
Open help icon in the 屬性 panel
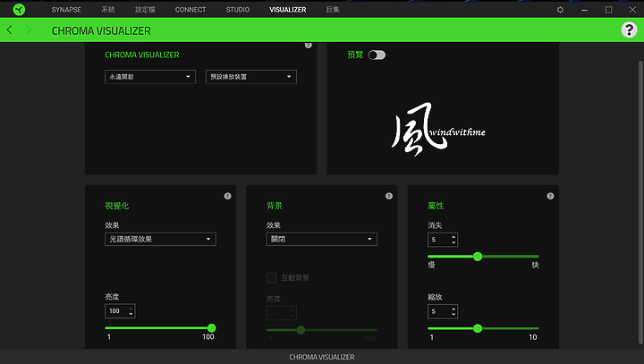[550, 196]
